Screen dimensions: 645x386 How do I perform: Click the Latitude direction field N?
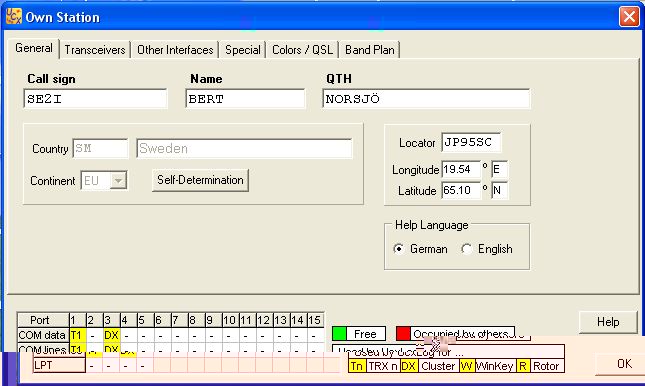[x=499, y=190]
